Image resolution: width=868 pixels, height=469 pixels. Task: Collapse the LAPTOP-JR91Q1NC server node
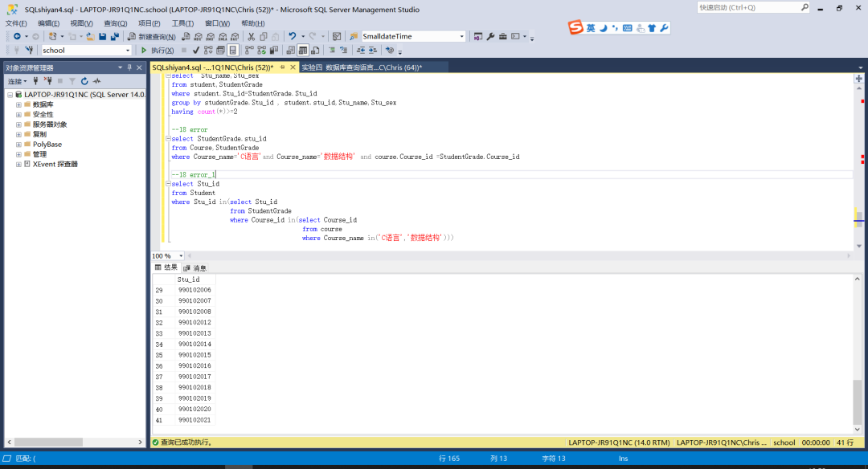pyautogui.click(x=10, y=95)
